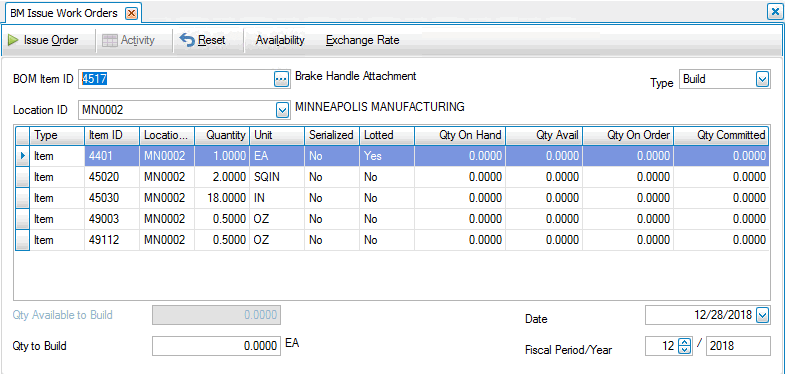The height and width of the screenshot is (374, 785).
Task: Select row marker for item 49112
Action: 23,240
